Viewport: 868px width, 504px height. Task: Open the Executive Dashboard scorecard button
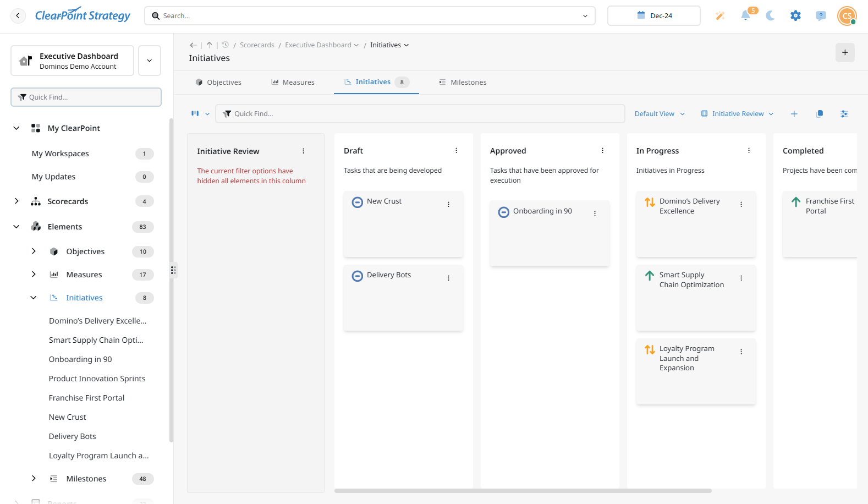[x=73, y=61]
